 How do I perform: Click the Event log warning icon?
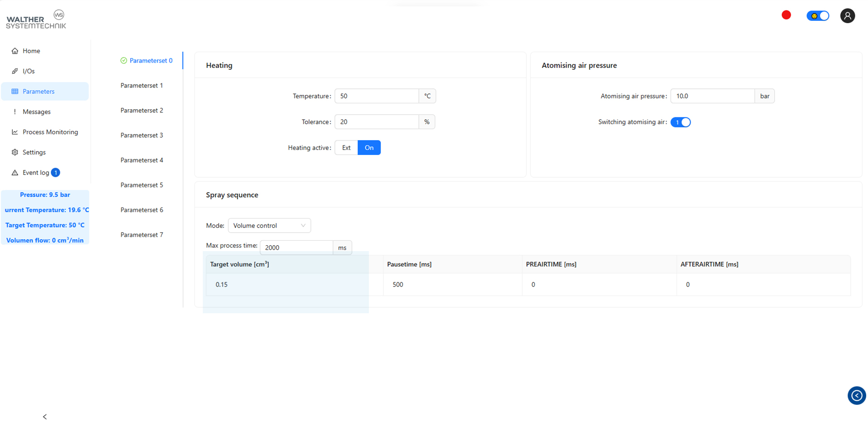15,173
